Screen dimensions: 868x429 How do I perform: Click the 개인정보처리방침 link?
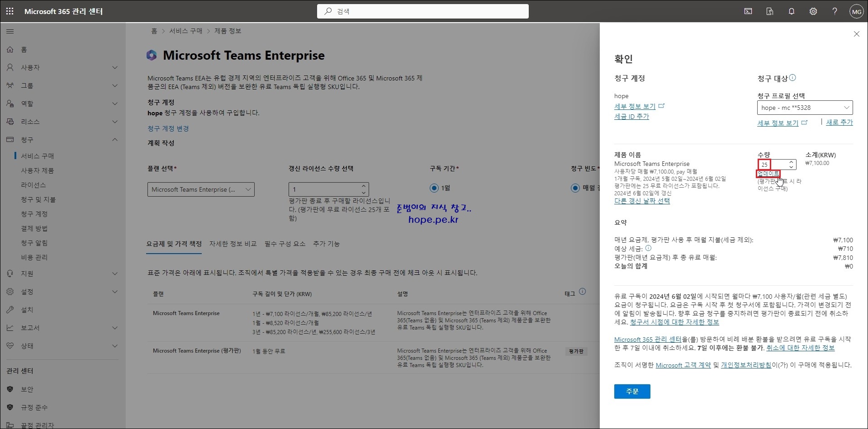746,365
